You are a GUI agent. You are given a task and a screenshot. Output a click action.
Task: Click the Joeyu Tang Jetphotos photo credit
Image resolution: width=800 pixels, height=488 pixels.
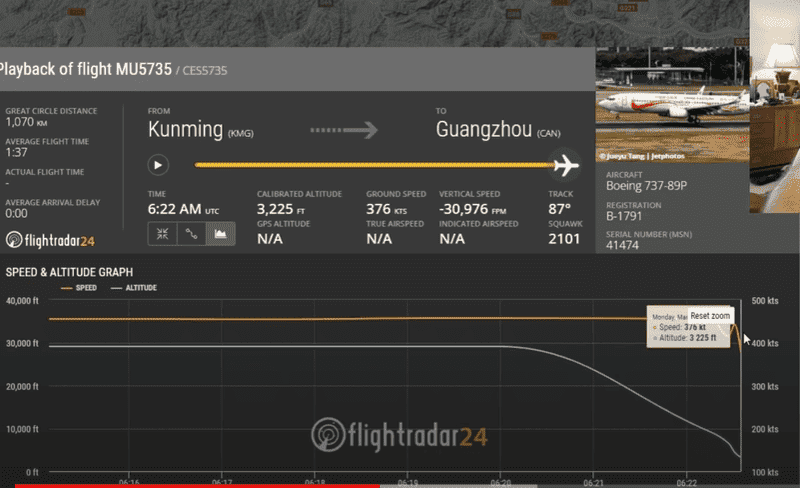[x=642, y=156]
